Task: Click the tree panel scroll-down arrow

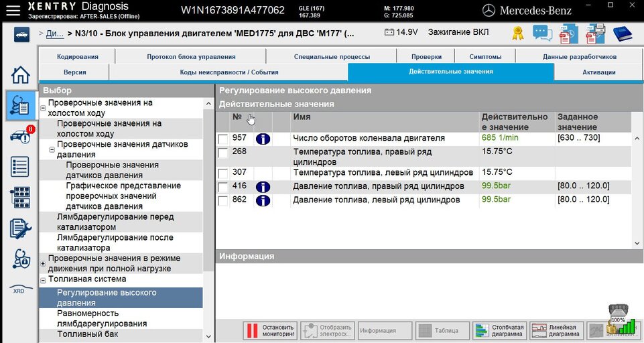Action: tap(208, 336)
